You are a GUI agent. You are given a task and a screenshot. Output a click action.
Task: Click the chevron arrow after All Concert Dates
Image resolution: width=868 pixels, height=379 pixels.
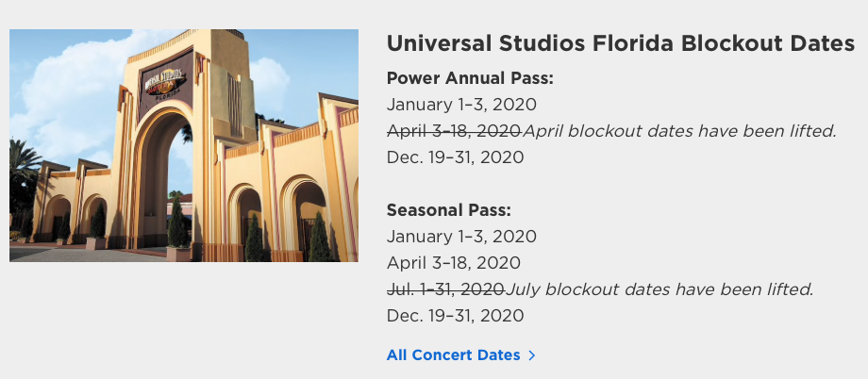(x=532, y=355)
